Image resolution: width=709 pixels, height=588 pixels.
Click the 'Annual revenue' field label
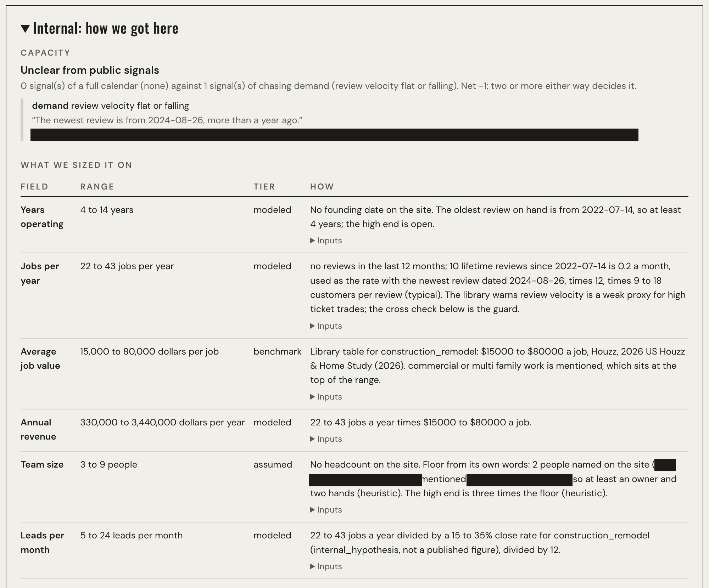tap(38, 429)
